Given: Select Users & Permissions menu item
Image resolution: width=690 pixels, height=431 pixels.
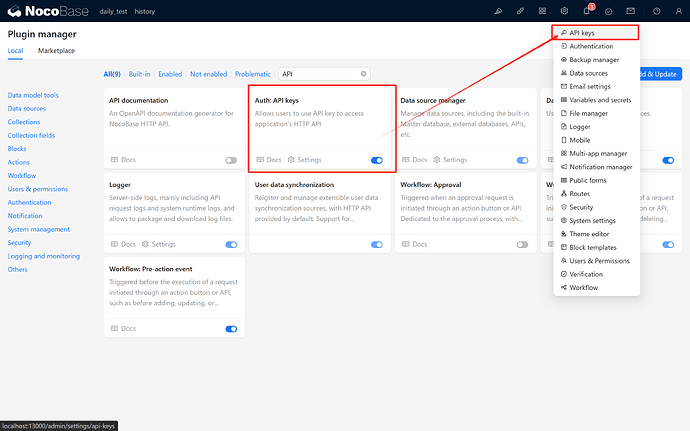Looking at the screenshot, I should 596,261.
